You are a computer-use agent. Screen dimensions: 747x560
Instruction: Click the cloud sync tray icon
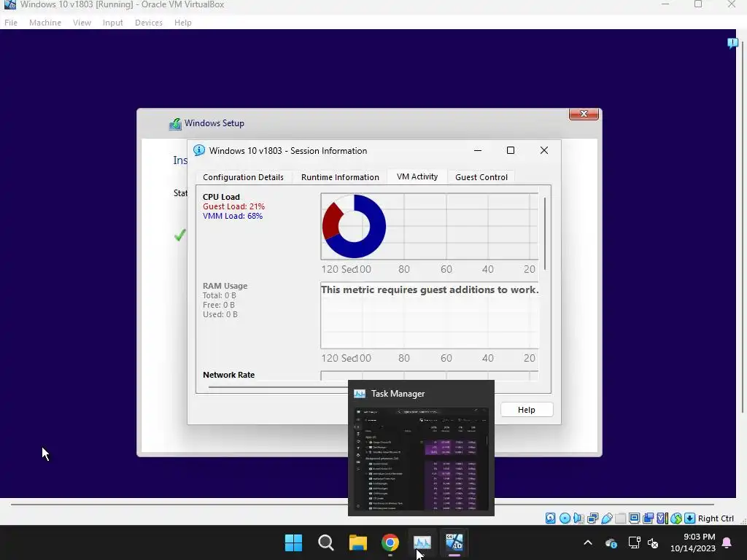[x=611, y=542]
